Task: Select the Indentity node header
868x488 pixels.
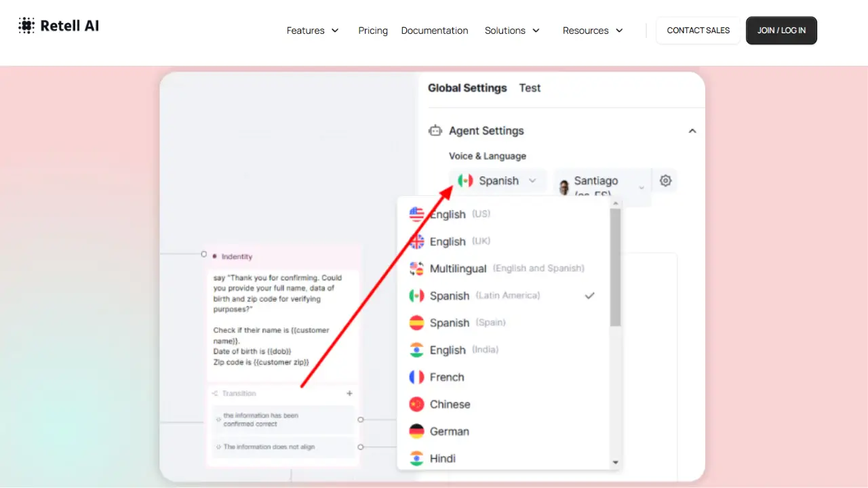Action: point(283,256)
